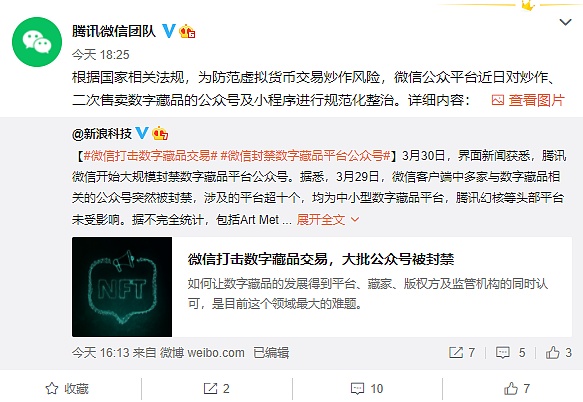Open the repost button showing 2

point(216,389)
